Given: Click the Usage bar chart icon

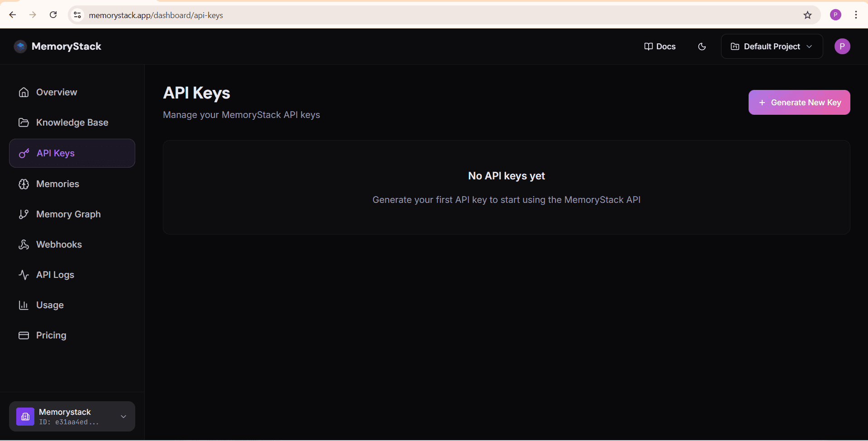Looking at the screenshot, I should click(x=24, y=305).
